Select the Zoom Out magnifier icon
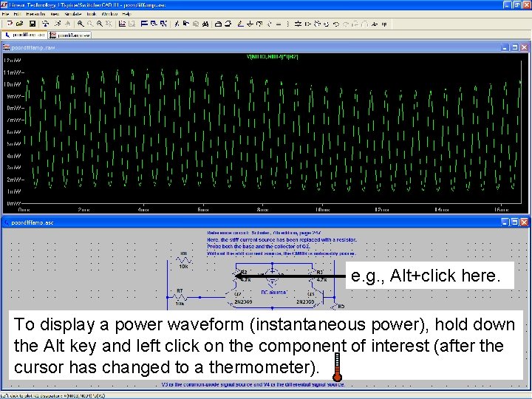Screen dimensions: 532x399 pyautogui.click(x=100, y=24)
